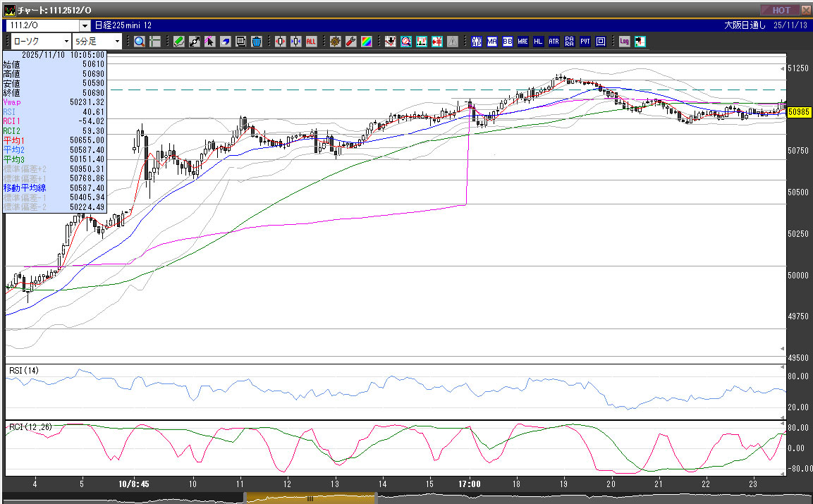Click the yellow 50985 current price label
This screenshot has height=504, width=813.
click(x=798, y=111)
